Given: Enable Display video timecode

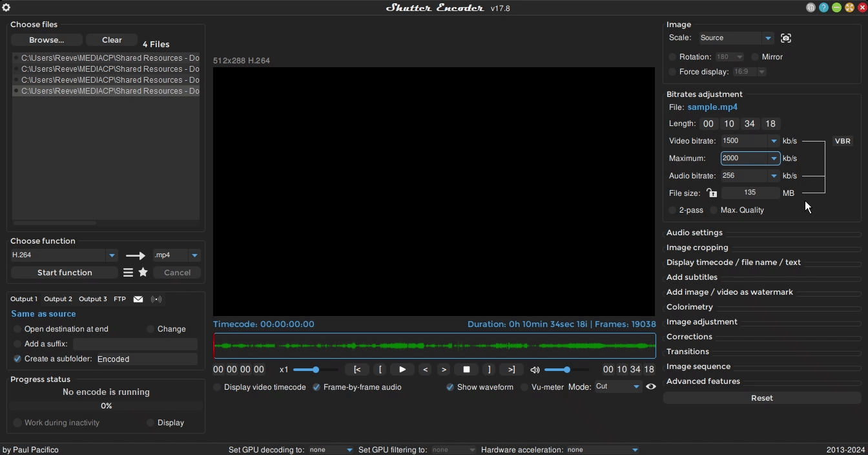Looking at the screenshot, I should coord(217,387).
